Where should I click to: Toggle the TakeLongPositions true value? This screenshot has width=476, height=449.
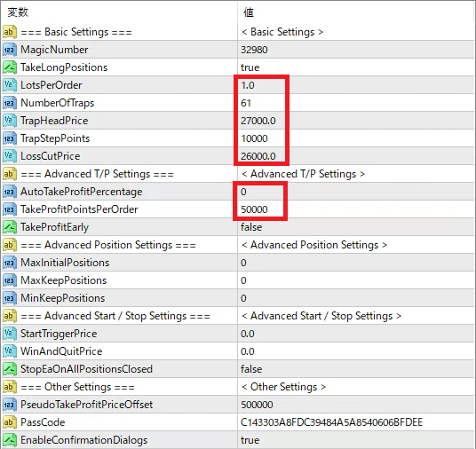[x=356, y=67]
